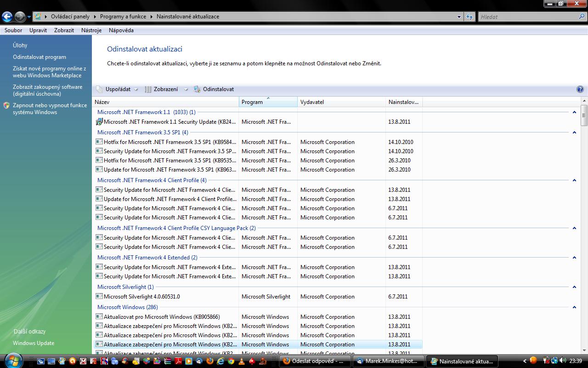The height and width of the screenshot is (368, 588).
Task: Launch VLC media player from quick launch
Action: coord(241,361)
